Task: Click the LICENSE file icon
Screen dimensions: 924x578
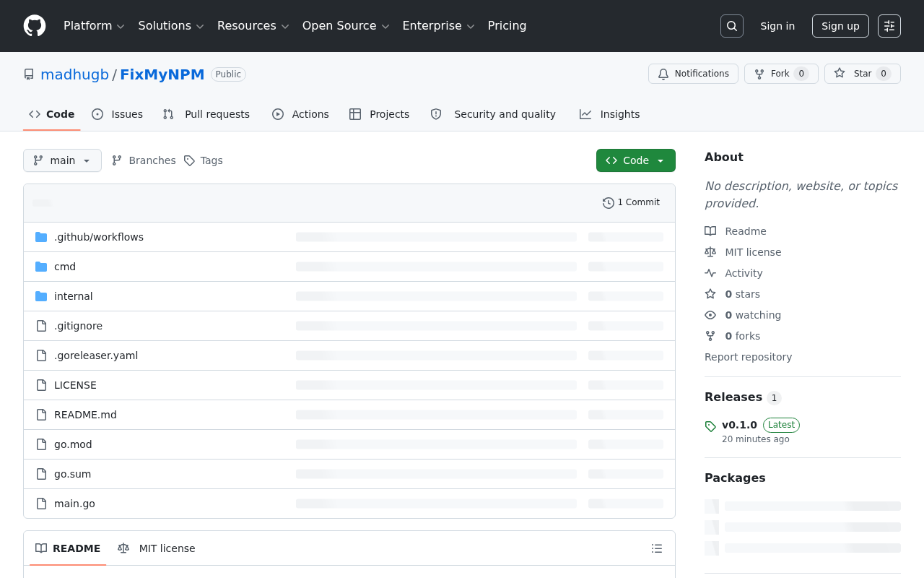Action: click(41, 385)
